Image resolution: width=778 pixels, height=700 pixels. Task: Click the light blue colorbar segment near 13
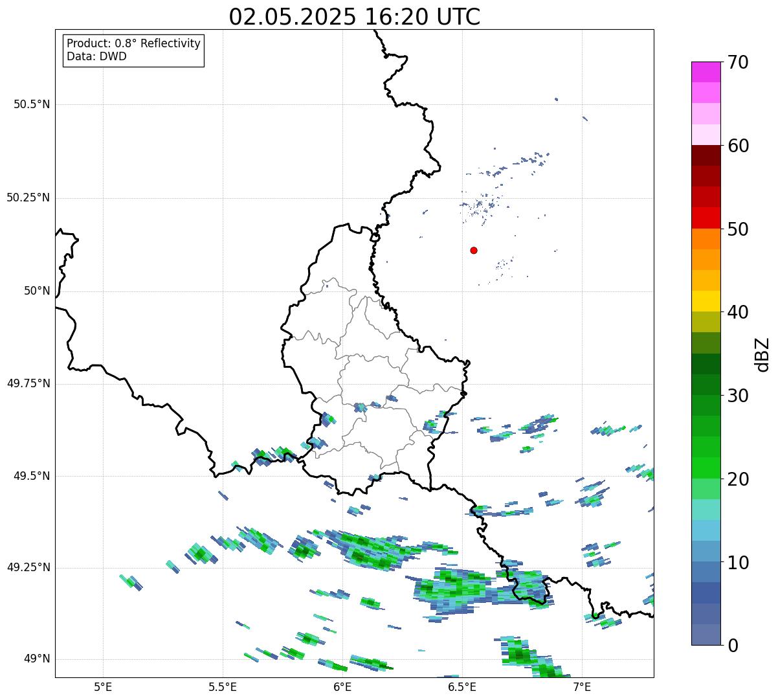pyautogui.click(x=706, y=531)
